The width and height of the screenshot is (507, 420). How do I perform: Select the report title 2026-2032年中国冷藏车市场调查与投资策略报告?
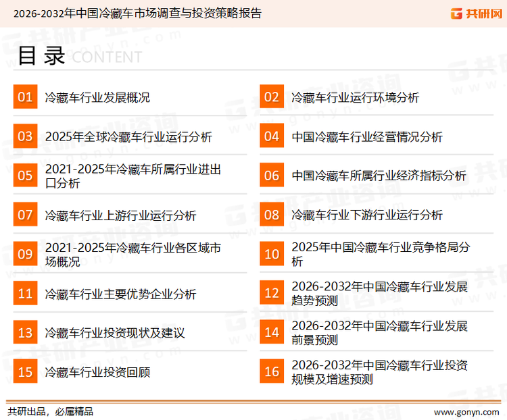(137, 14)
